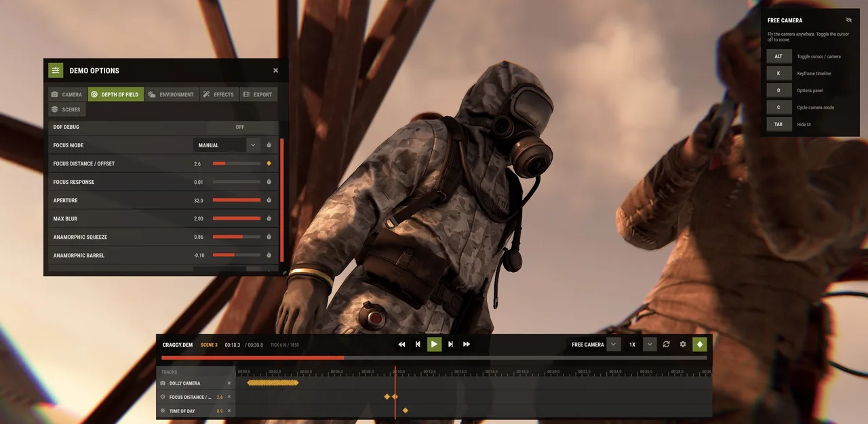Click the fast forward button
The height and width of the screenshot is (424, 868).
[x=467, y=345]
